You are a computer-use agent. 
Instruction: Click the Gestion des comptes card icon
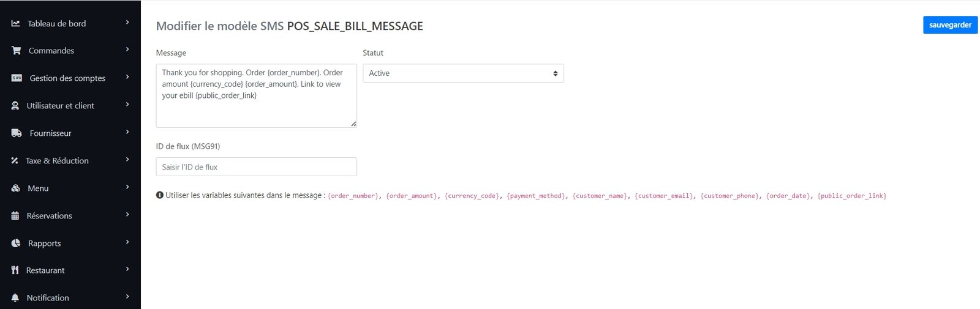tap(17, 78)
